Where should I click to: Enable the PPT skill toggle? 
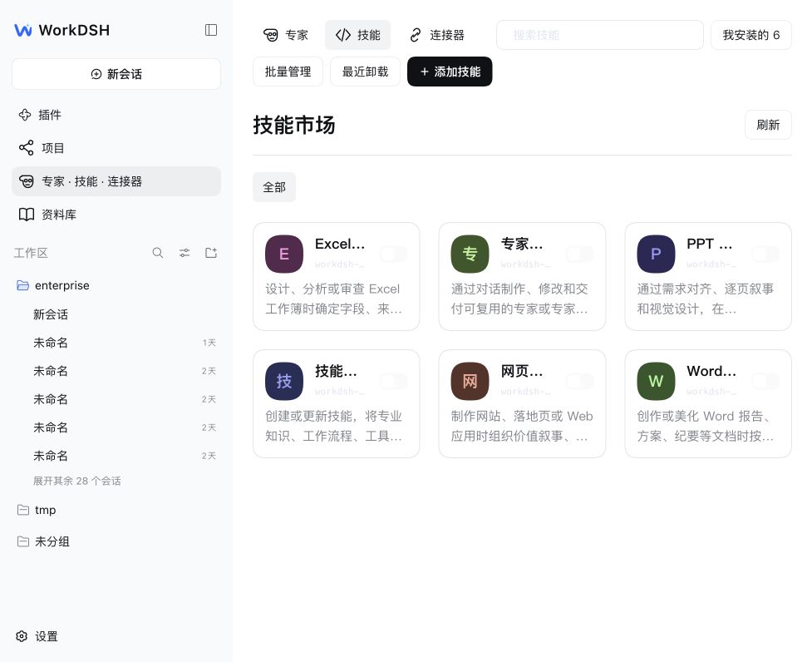point(765,254)
